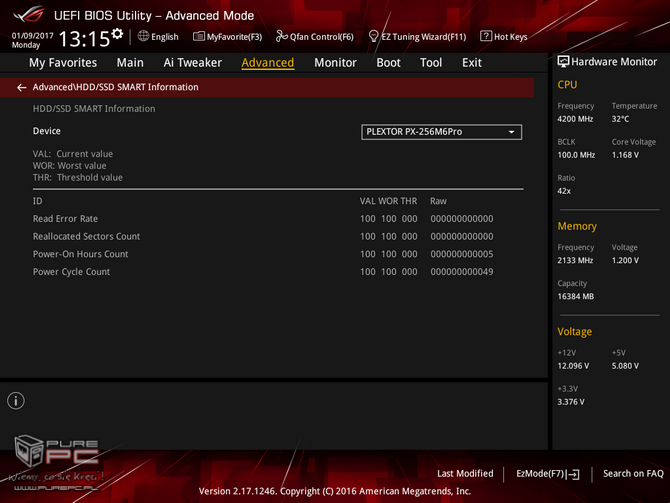Click the Device dropdown arrow

[x=511, y=132]
